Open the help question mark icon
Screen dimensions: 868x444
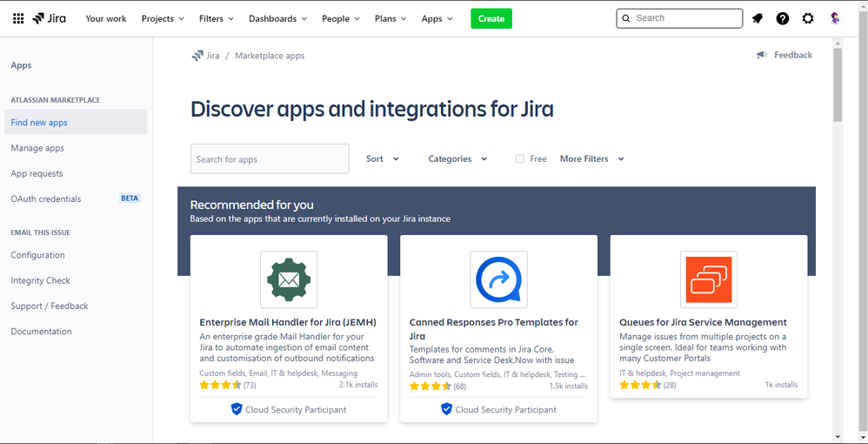[783, 18]
